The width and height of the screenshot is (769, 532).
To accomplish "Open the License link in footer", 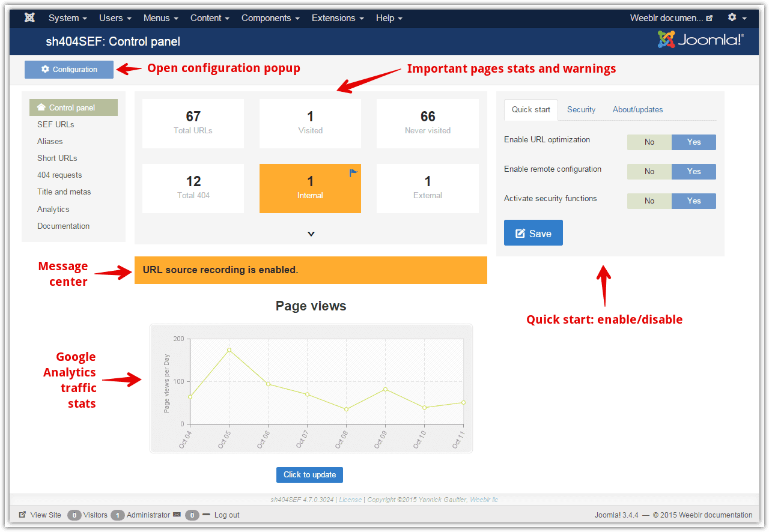I will click(x=350, y=500).
